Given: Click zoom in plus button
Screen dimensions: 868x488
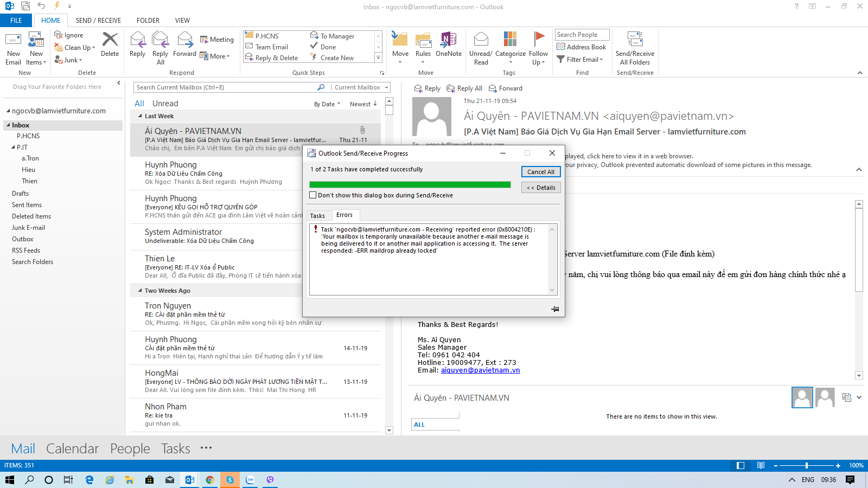Looking at the screenshot, I should (838, 465).
